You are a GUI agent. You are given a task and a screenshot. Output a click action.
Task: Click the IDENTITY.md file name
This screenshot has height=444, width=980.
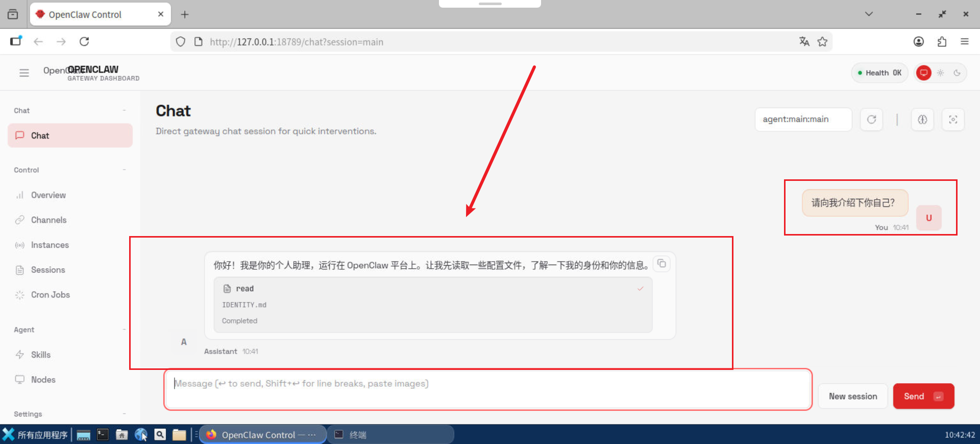pyautogui.click(x=244, y=305)
